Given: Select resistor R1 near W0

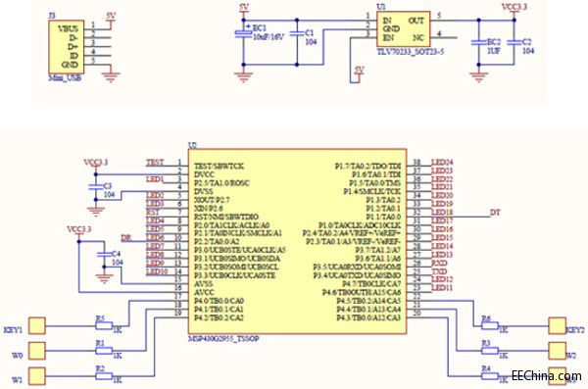Looking at the screenshot, I should (x=104, y=351).
